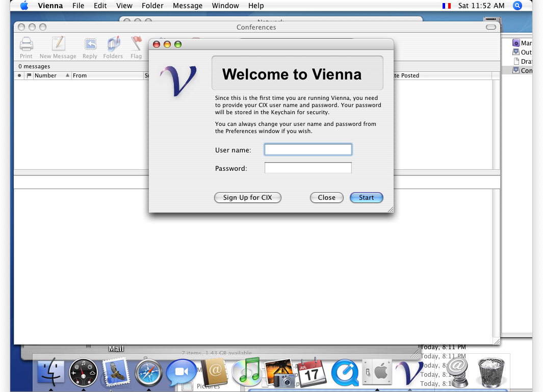The image size is (543, 392).
Task: Select the Marked folder in sidebar
Action: [522, 43]
